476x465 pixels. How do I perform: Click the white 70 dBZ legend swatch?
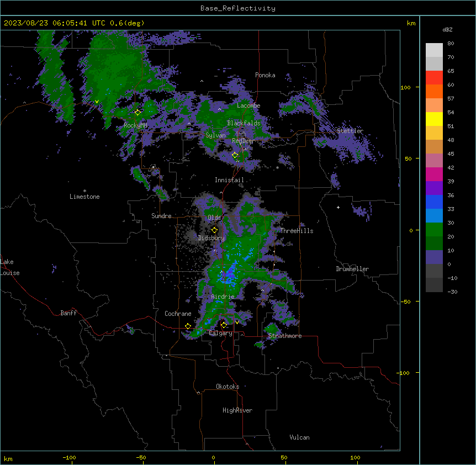tap(434, 50)
